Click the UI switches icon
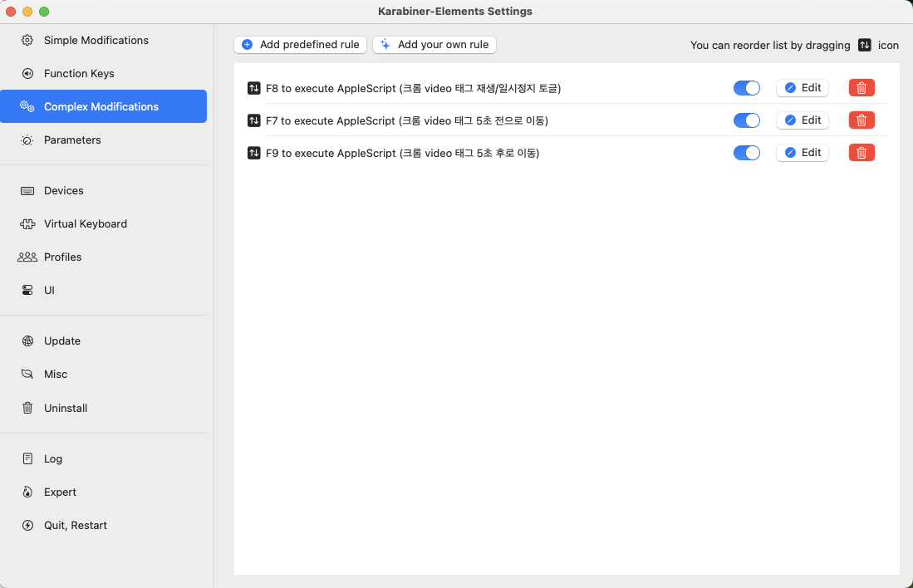This screenshot has height=588, width=913. 27,290
